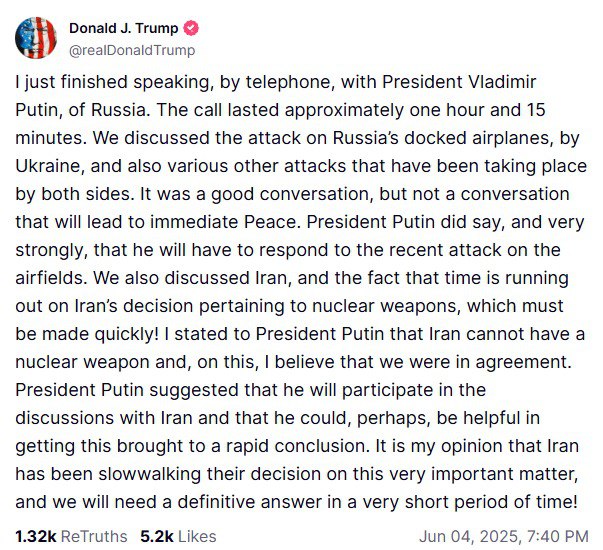Screen dimensions: 603x550
Task: View the 1.32k ReTruths count
Action: click(x=36, y=536)
